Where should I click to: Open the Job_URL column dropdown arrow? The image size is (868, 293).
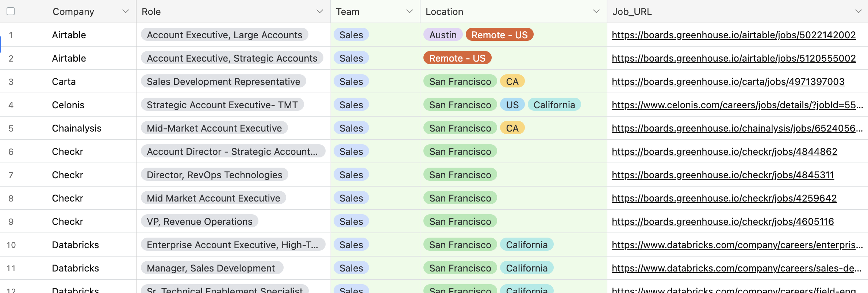859,11
